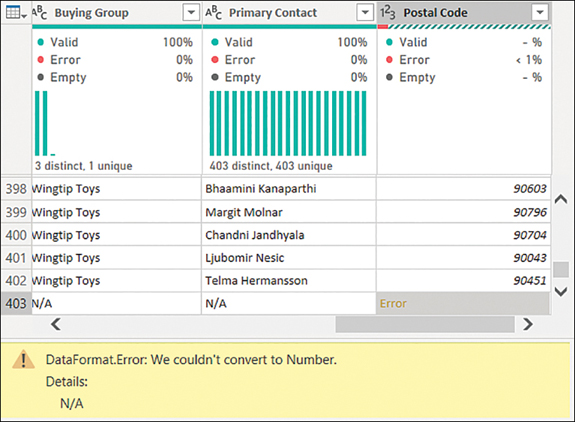
Task: Open the Postal Code filter dropdown
Action: 540,12
